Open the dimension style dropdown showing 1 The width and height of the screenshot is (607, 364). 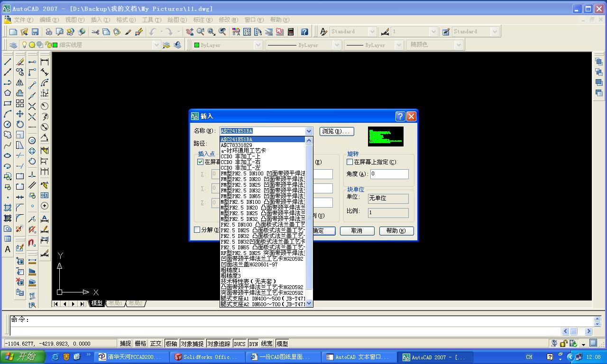(x=433, y=32)
